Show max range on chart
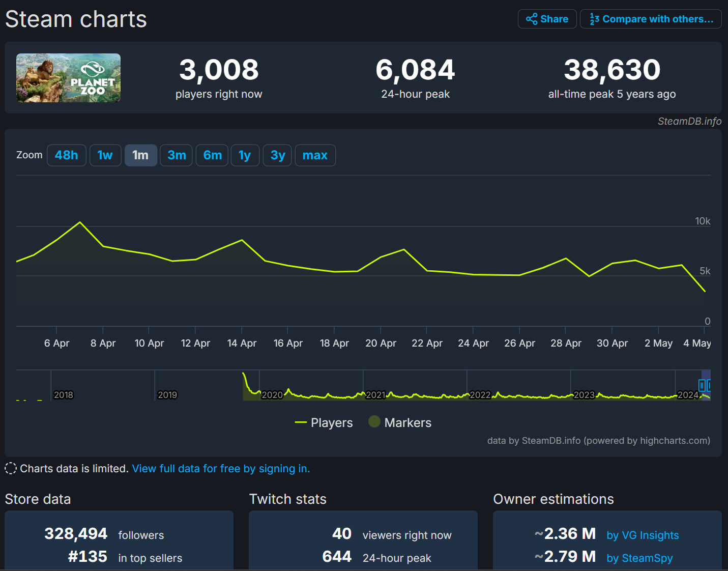This screenshot has width=728, height=571. point(315,155)
